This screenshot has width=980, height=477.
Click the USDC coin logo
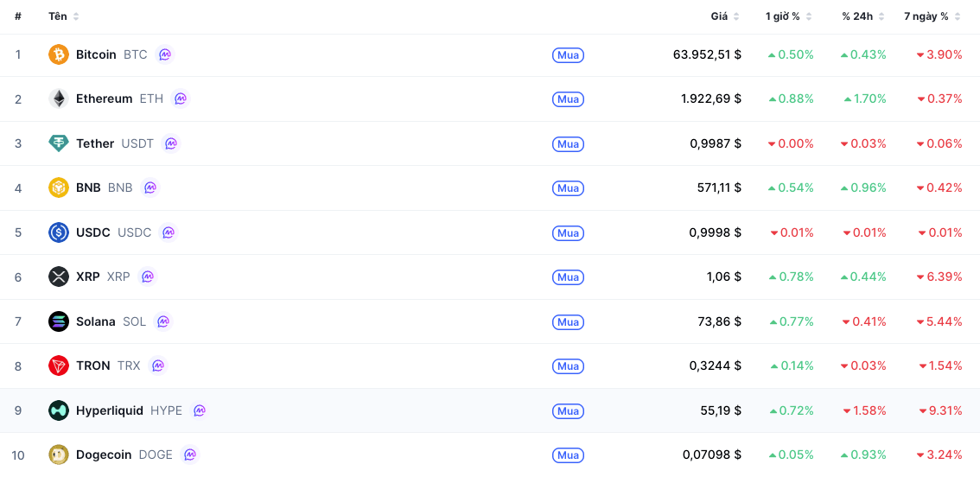[59, 232]
